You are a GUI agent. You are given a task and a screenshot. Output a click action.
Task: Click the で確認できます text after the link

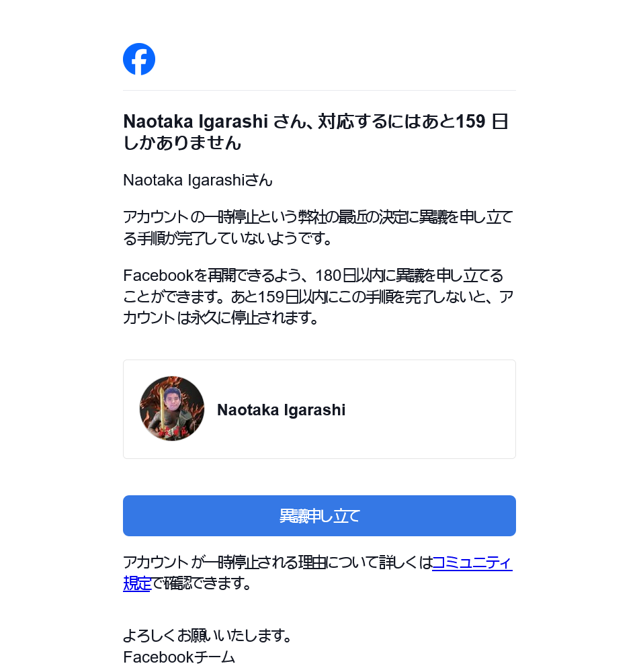coord(202,583)
